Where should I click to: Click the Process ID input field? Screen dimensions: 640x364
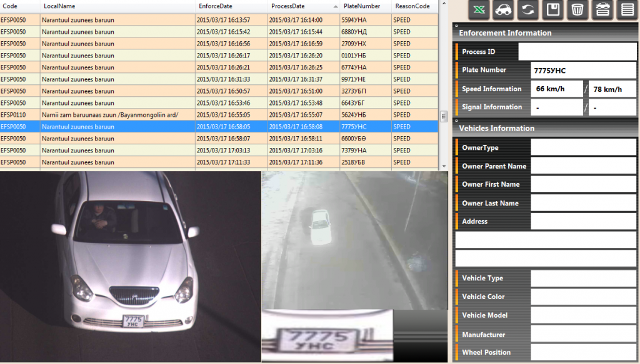pos(577,52)
